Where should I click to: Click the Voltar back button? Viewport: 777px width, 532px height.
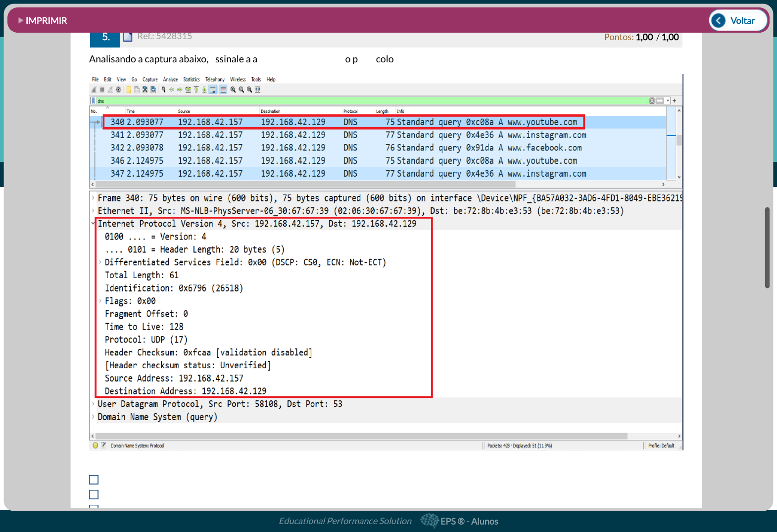coord(737,21)
